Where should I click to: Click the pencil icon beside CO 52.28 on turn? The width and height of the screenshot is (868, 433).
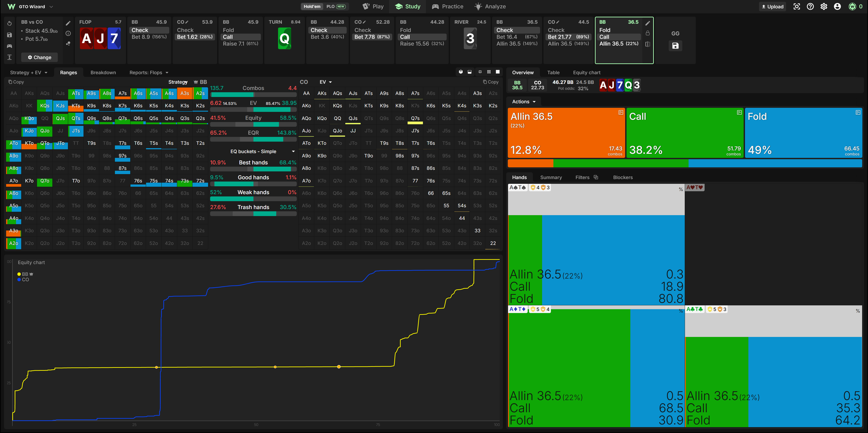tap(364, 22)
